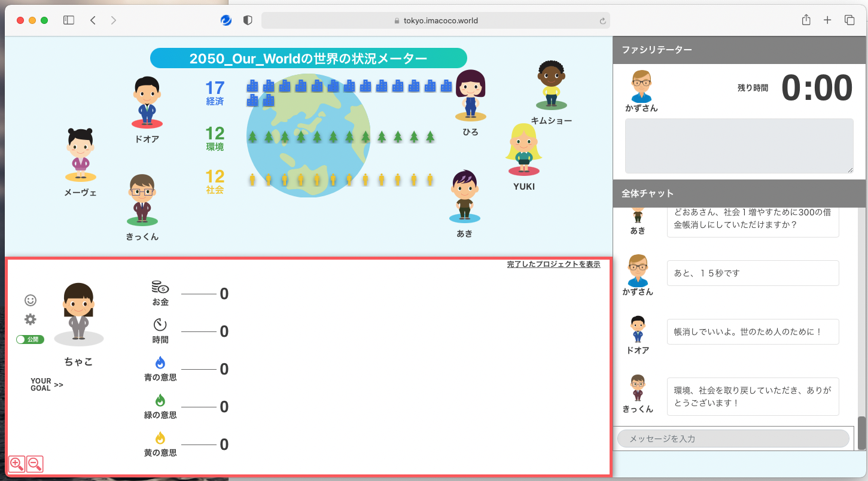Toggle the 公開 visibility switch

30,340
